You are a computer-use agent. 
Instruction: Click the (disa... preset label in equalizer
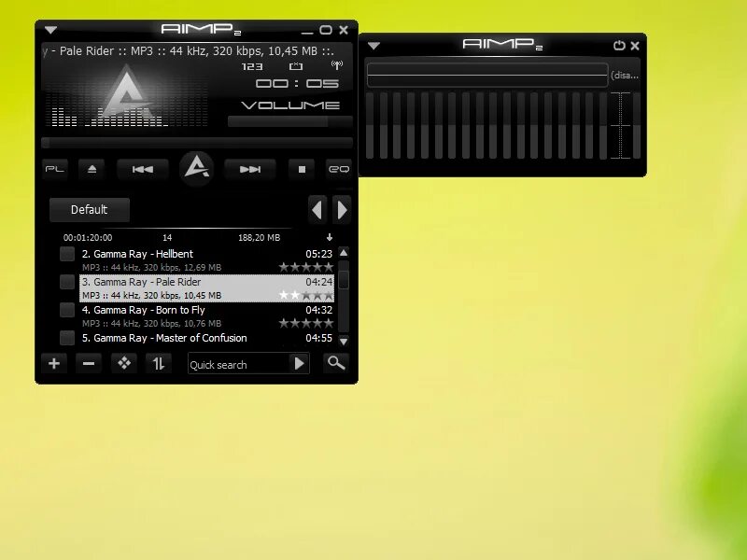point(625,76)
